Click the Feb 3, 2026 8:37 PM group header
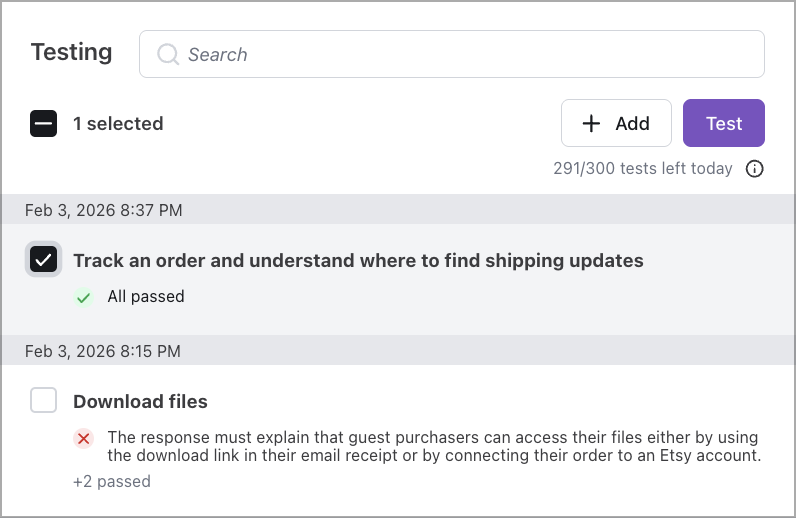The width and height of the screenshot is (796, 518). 104,210
